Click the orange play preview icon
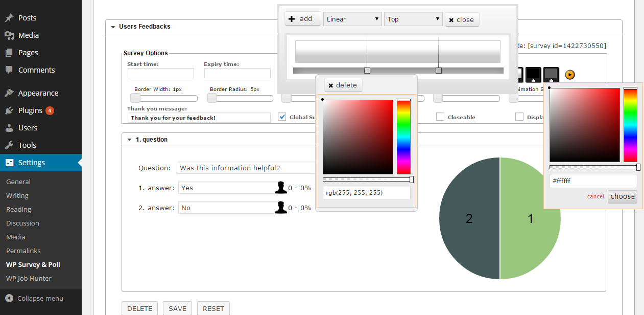This screenshot has height=315, width=644. coord(570,75)
